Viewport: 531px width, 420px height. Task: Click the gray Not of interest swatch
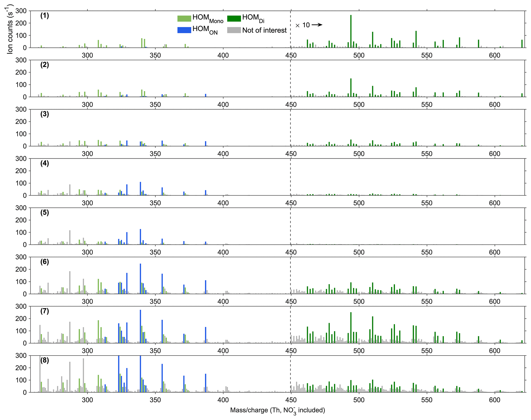click(x=234, y=30)
